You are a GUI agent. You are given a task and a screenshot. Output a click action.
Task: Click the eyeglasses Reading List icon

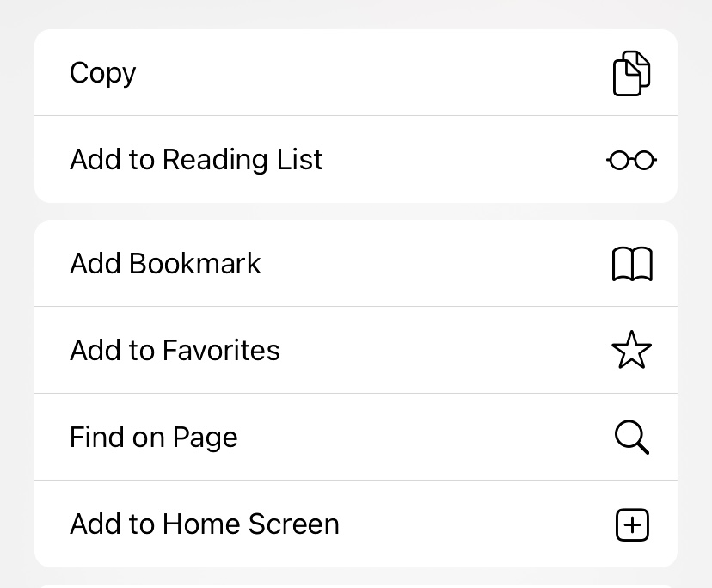coord(631,160)
